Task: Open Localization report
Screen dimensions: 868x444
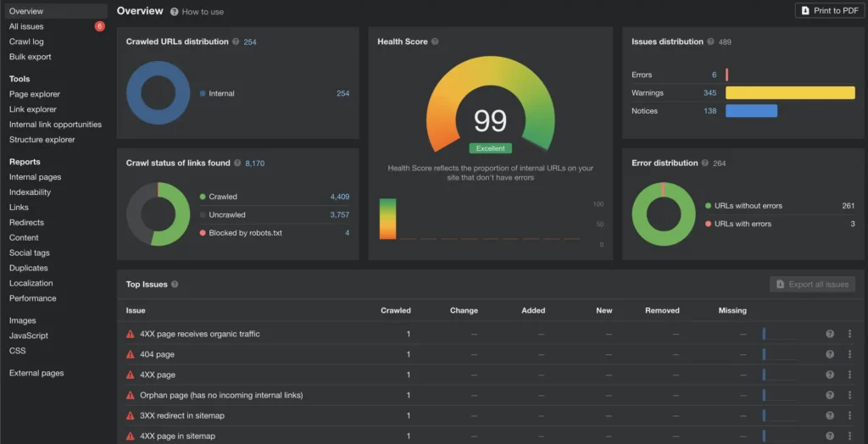Action: point(31,283)
